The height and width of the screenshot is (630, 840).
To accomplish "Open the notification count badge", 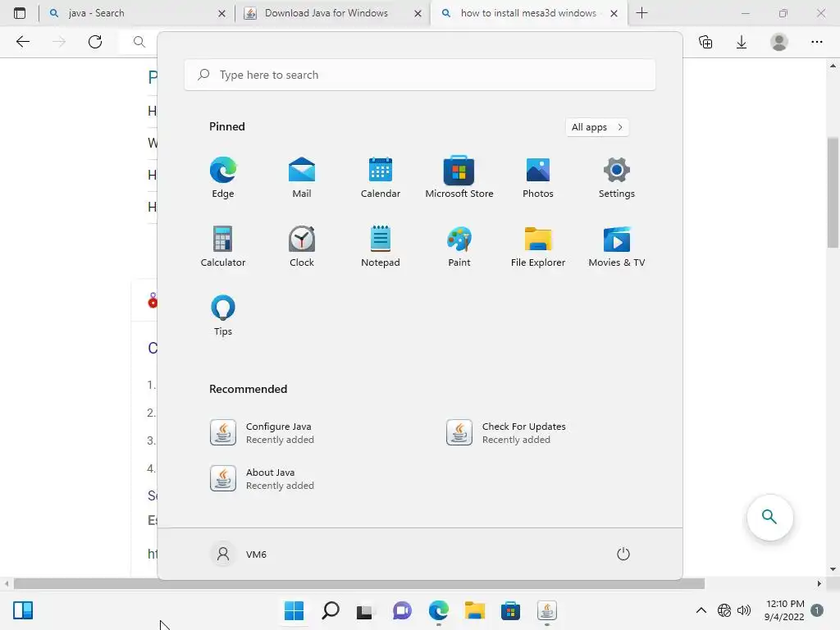I will (817, 610).
